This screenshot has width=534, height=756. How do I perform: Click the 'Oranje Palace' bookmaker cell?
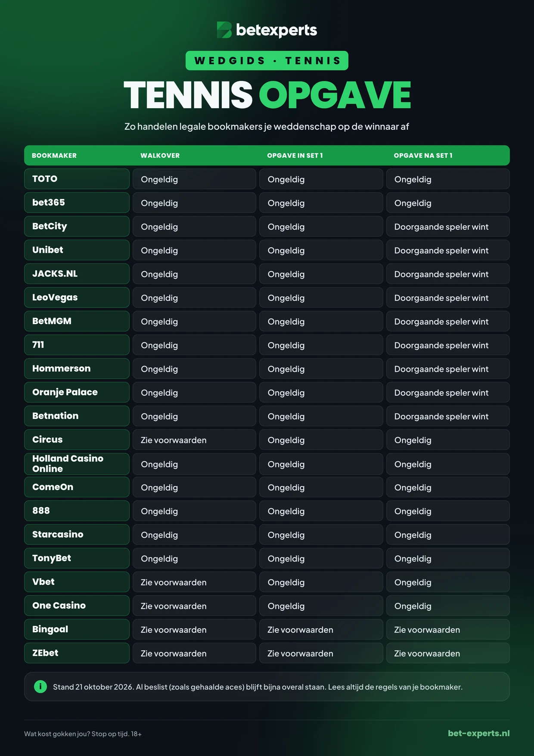tap(77, 392)
